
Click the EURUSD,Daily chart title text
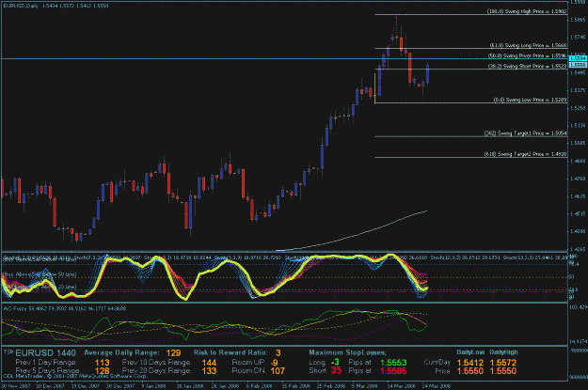pyautogui.click(x=21, y=6)
